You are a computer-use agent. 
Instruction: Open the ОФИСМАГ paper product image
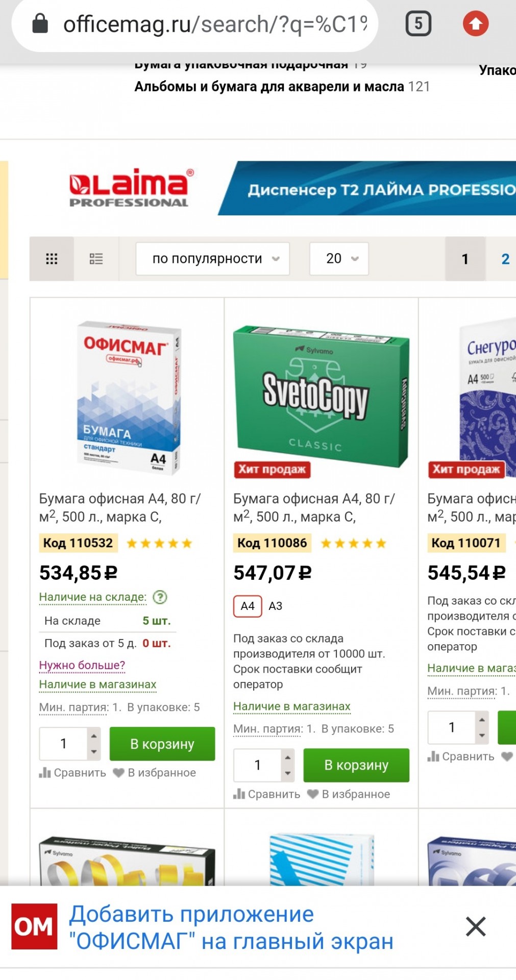point(128,397)
